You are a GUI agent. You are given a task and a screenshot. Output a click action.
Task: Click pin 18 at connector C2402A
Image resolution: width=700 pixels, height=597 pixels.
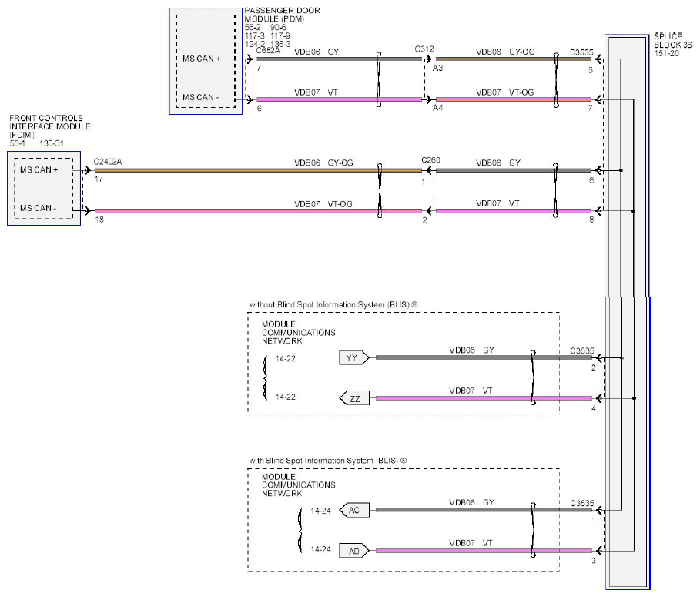(99, 220)
